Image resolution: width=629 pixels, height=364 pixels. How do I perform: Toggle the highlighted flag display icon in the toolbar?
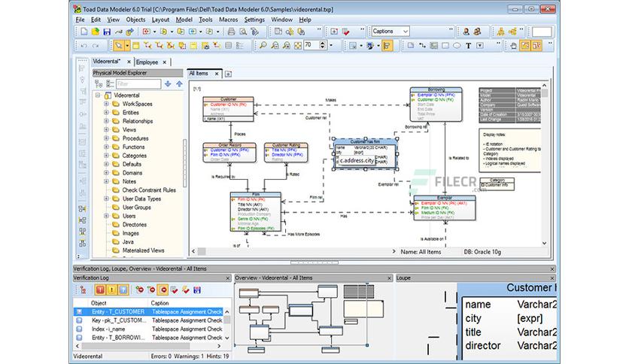click(387, 46)
